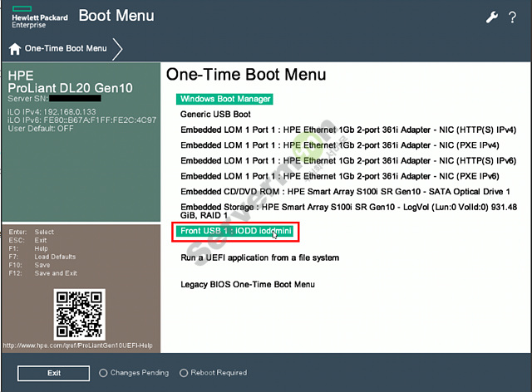Click the Server SN label
The image size is (532, 392).
tap(27, 99)
